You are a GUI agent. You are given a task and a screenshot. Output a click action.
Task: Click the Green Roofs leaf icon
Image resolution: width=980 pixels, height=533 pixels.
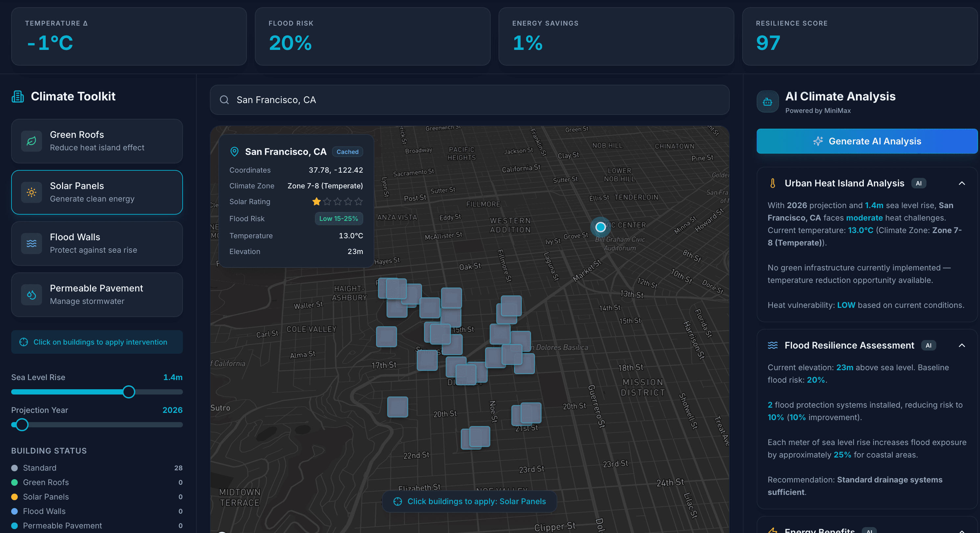point(32,141)
